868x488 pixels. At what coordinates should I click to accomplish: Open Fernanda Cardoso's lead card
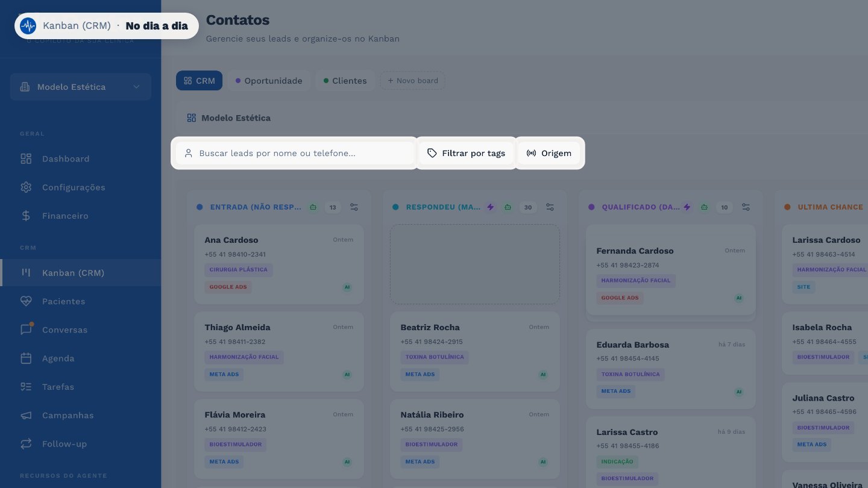[671, 270]
